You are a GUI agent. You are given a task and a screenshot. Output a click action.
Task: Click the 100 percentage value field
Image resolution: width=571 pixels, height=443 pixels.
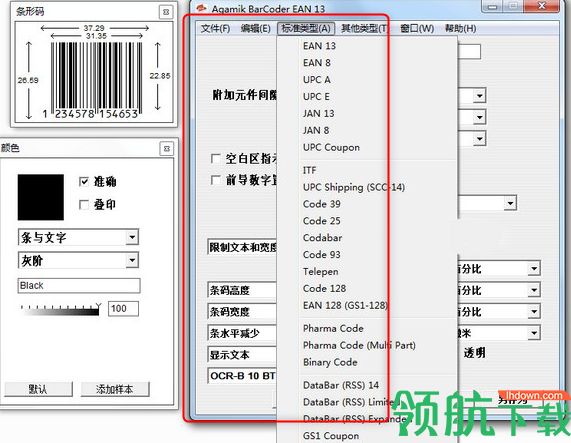(123, 309)
